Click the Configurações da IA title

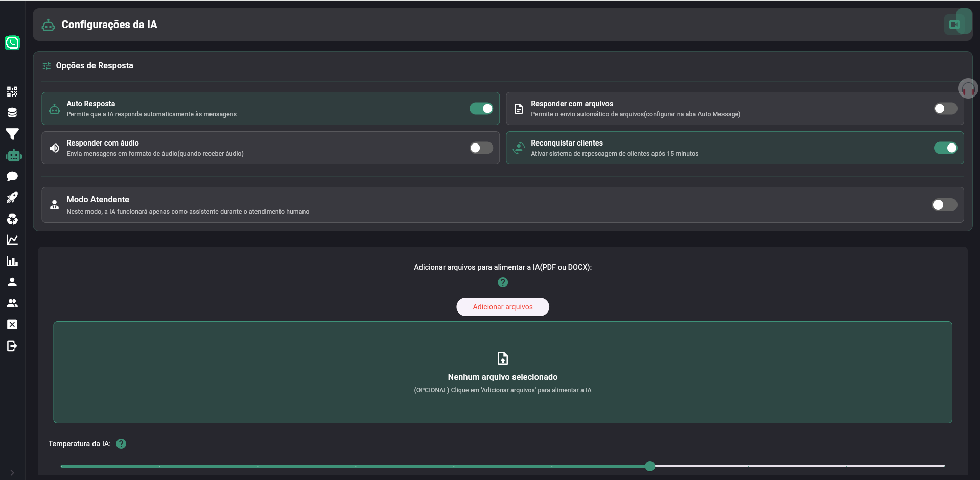pyautogui.click(x=109, y=25)
